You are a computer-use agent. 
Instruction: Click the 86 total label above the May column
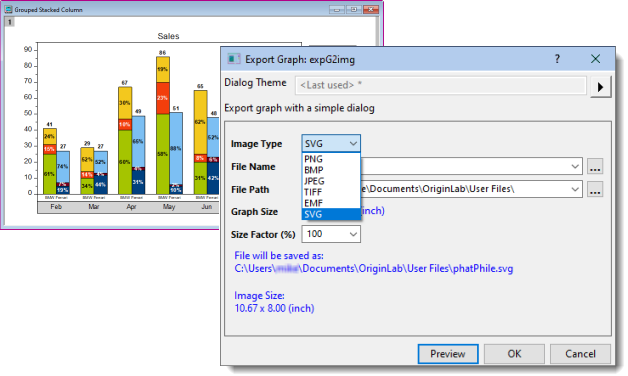162,52
